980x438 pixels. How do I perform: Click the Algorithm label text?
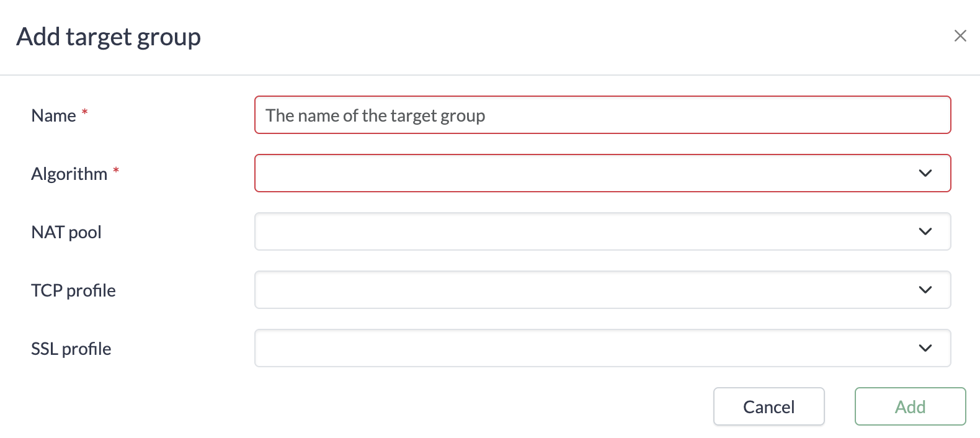click(69, 174)
